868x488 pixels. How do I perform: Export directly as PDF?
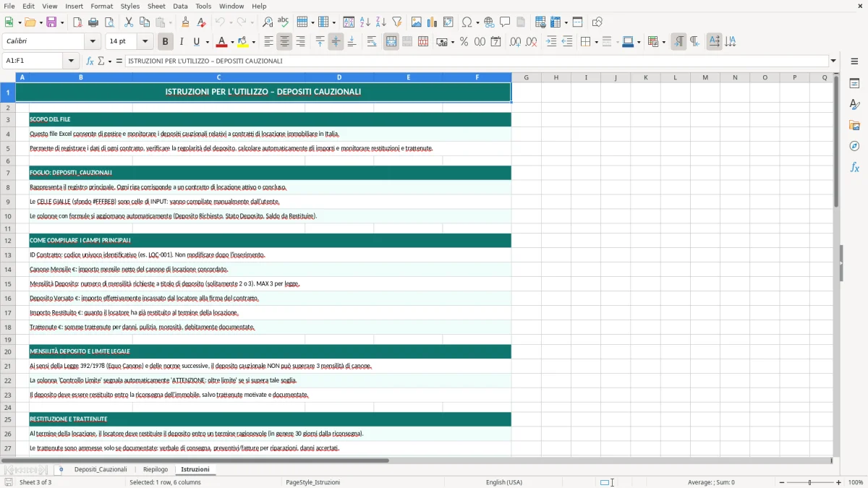[x=77, y=22]
